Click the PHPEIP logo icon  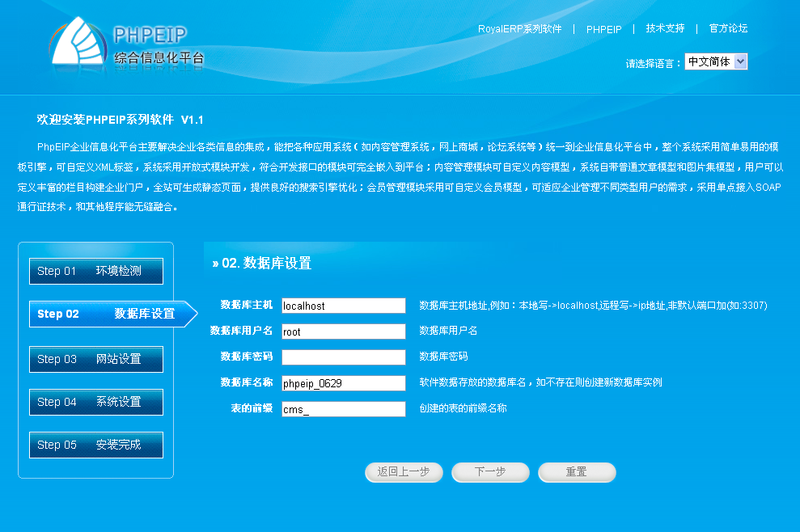[x=78, y=42]
